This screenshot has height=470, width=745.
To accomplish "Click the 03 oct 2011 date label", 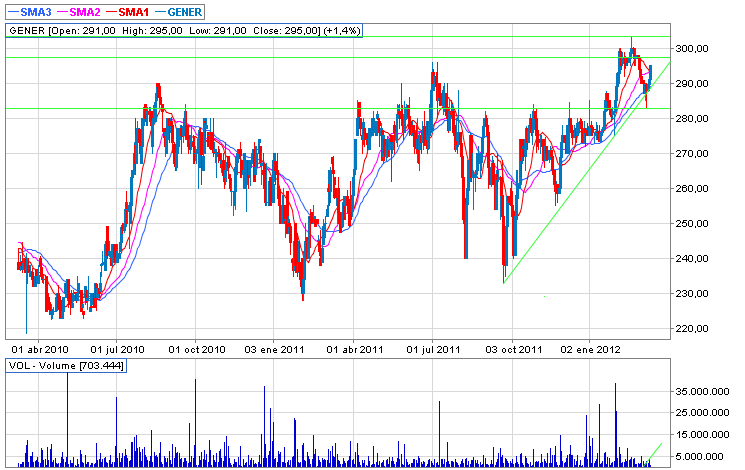I will click(x=514, y=350).
